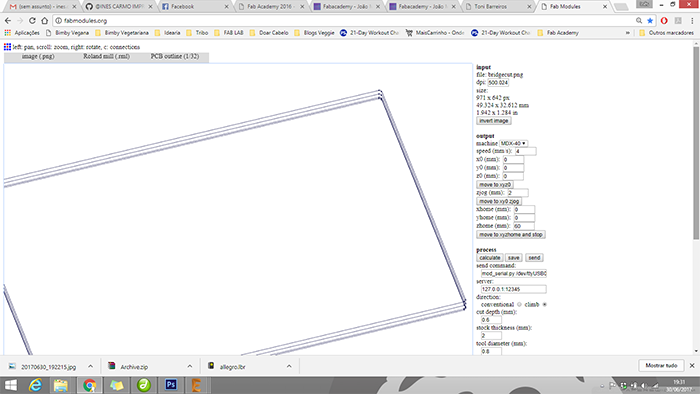Bookmark this page with the star icon
The height and width of the screenshot is (394, 700).
650,21
